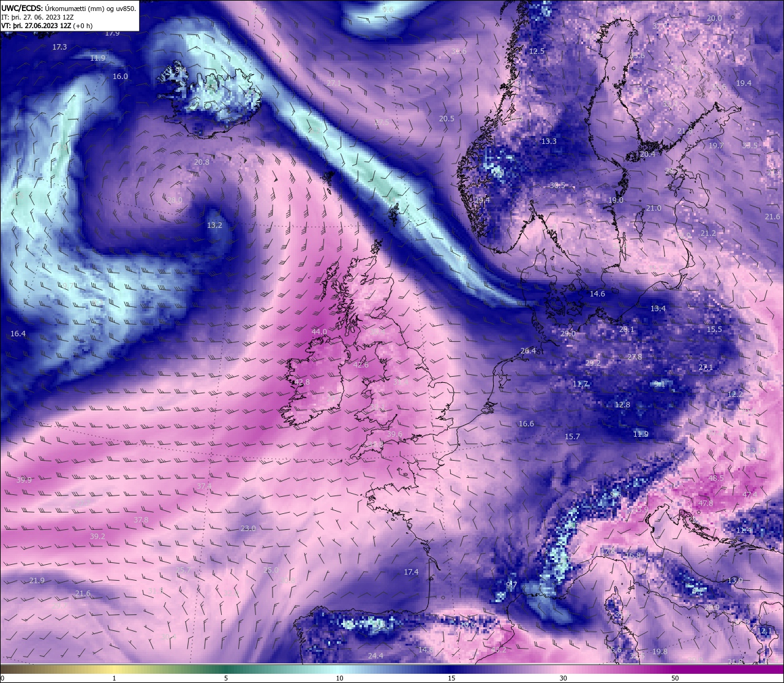Click the value 17.4 in the Bay of Biscay

tap(411, 572)
